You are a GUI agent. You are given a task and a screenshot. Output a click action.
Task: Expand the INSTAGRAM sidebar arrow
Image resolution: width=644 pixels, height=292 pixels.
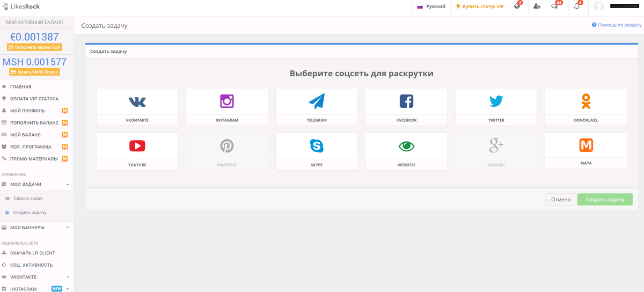[x=68, y=289]
